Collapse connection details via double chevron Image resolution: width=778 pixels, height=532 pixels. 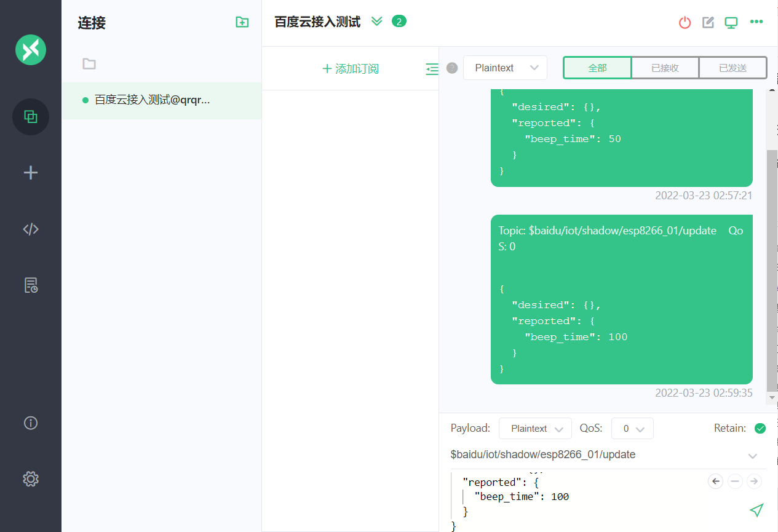(376, 20)
